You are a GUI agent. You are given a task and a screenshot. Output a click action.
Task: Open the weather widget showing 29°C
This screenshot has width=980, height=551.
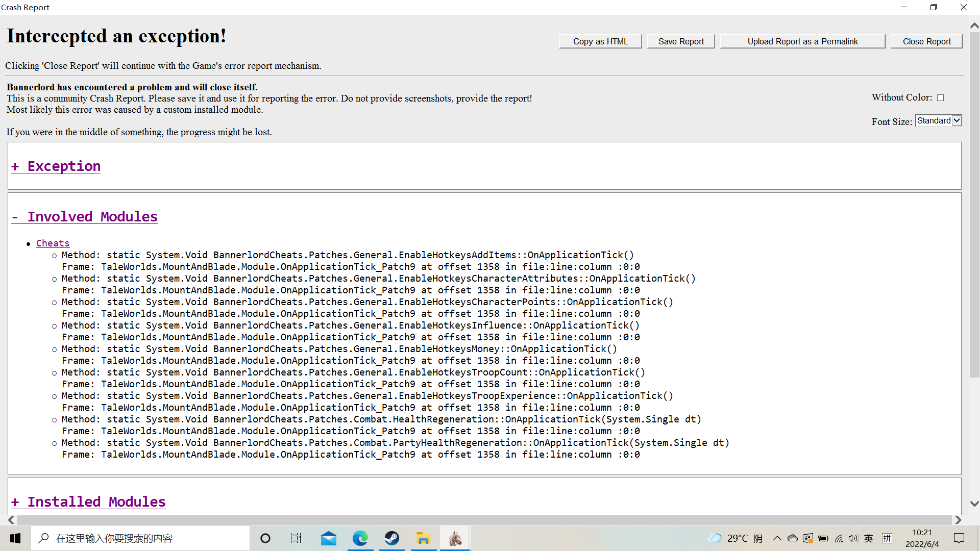click(x=735, y=538)
